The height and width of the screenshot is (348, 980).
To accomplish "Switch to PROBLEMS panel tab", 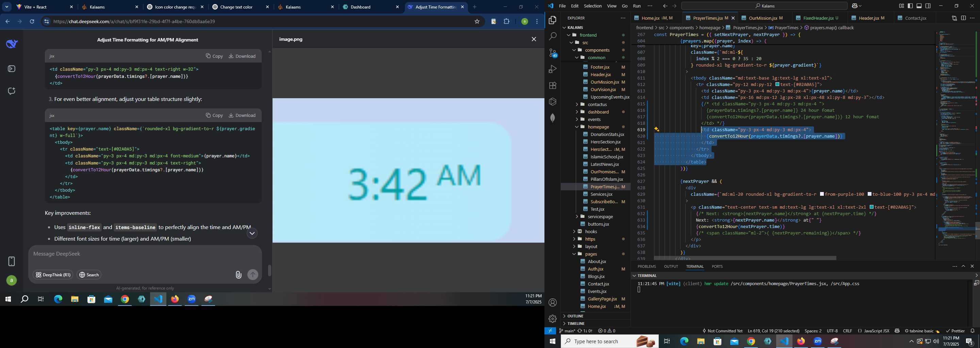I will click(x=647, y=266).
